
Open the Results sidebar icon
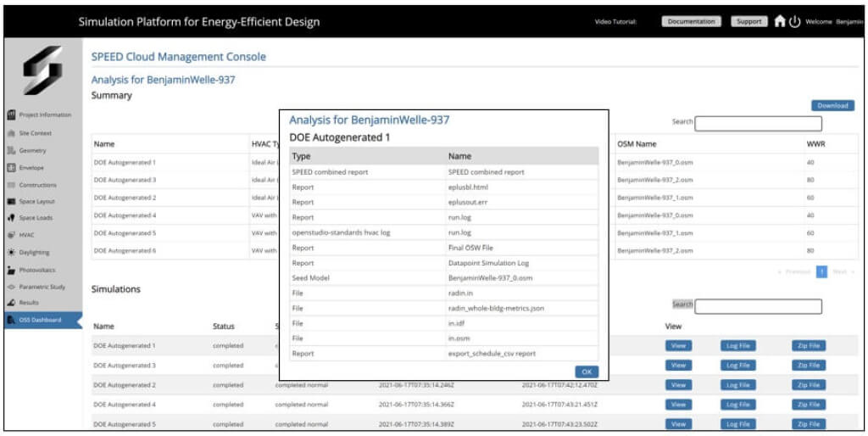pos(12,303)
